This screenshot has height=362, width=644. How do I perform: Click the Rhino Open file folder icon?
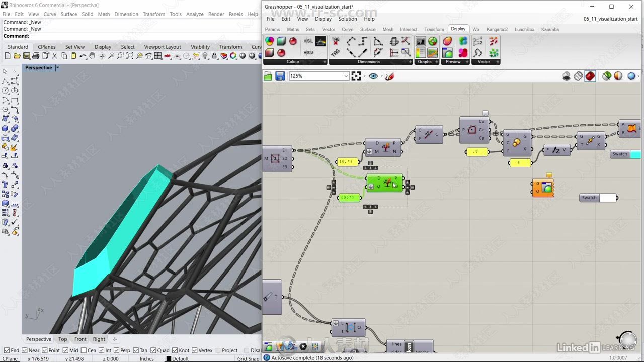point(17,56)
